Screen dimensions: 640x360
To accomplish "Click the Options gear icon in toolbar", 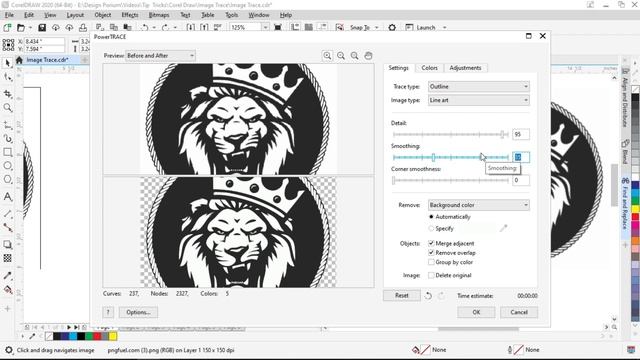I will (x=392, y=27).
